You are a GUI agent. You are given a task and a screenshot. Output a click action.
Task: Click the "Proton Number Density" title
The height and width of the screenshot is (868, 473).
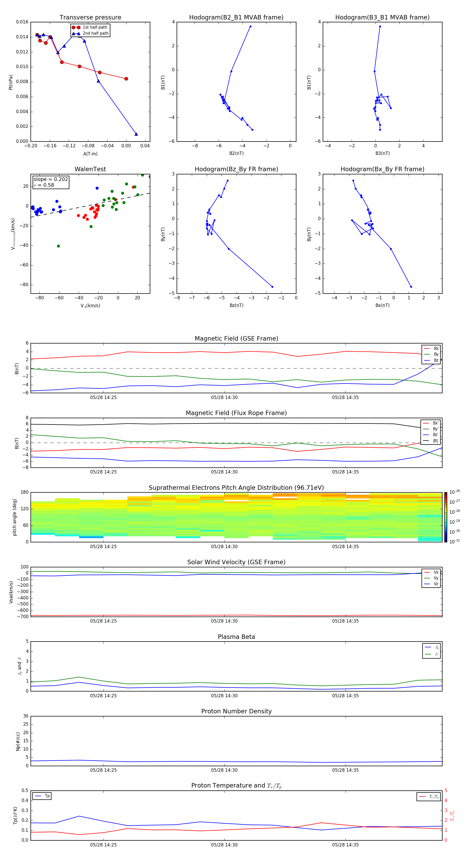point(236,711)
